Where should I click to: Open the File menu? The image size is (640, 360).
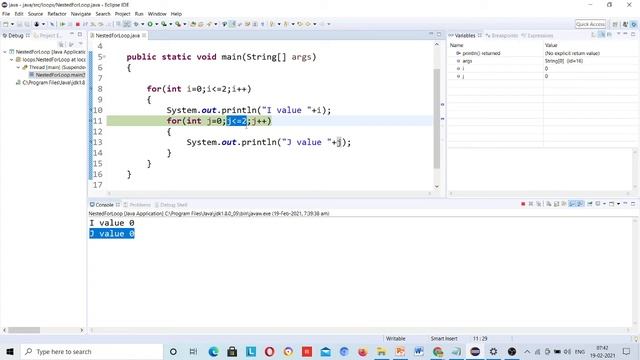point(6,14)
